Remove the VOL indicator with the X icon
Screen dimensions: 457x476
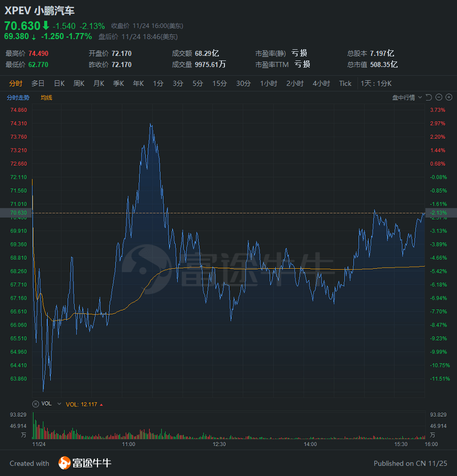click(x=36, y=404)
